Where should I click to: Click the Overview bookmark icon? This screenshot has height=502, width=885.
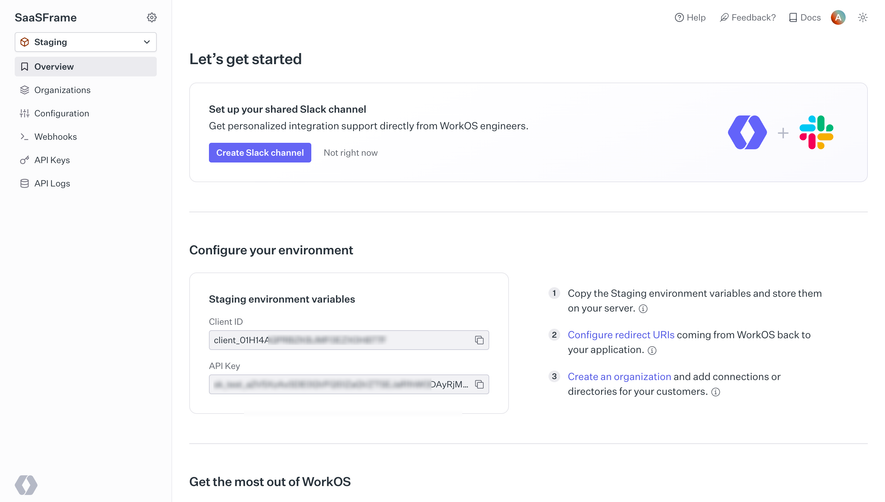click(24, 67)
